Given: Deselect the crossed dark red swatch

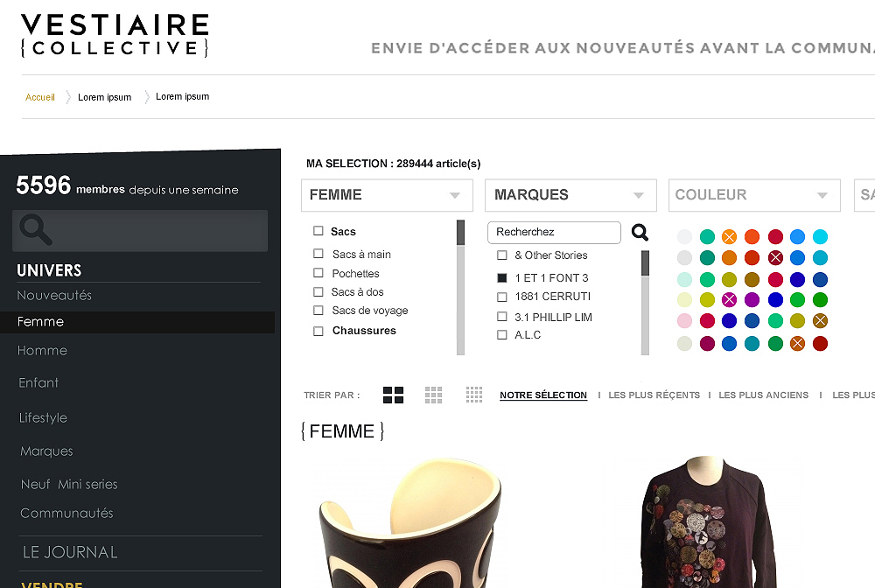Looking at the screenshot, I should 775,258.
